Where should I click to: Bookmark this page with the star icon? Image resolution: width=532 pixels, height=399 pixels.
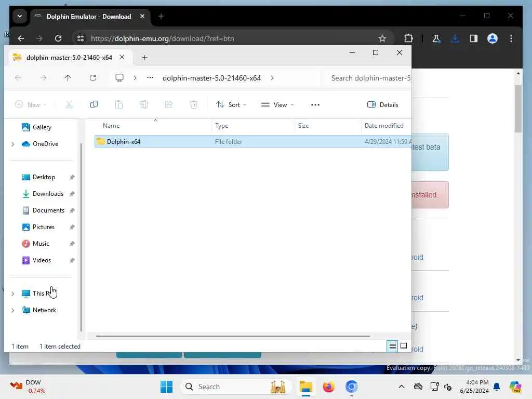tap(382, 38)
